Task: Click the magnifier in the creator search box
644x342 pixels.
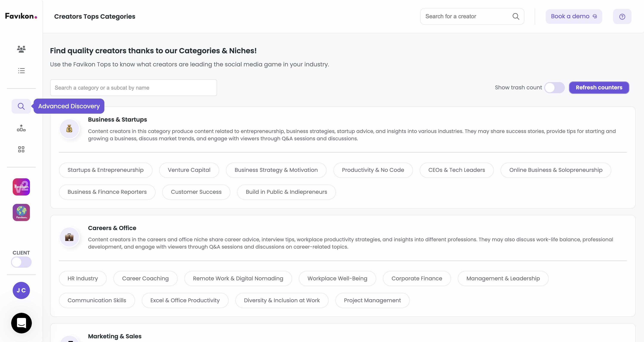Action: point(516,17)
